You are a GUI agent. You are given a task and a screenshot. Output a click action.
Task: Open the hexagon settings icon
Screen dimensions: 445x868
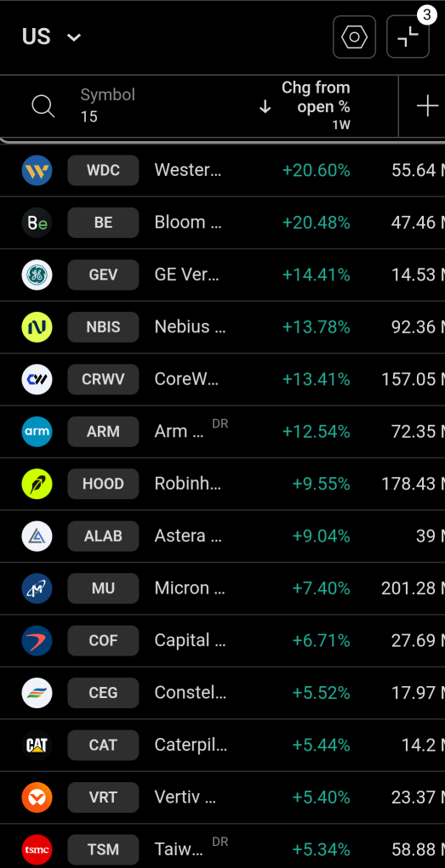pos(354,37)
